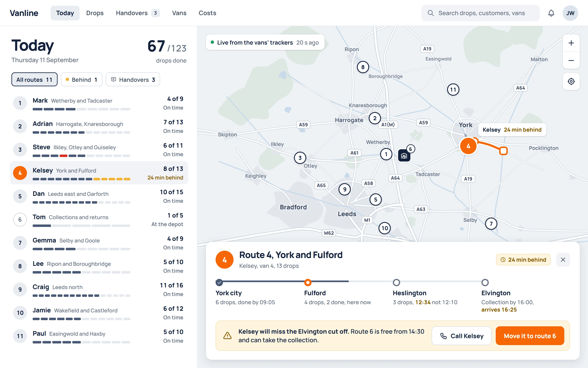
Task: Open Paul's Easingwold and Haxby route
Action: 99,336
